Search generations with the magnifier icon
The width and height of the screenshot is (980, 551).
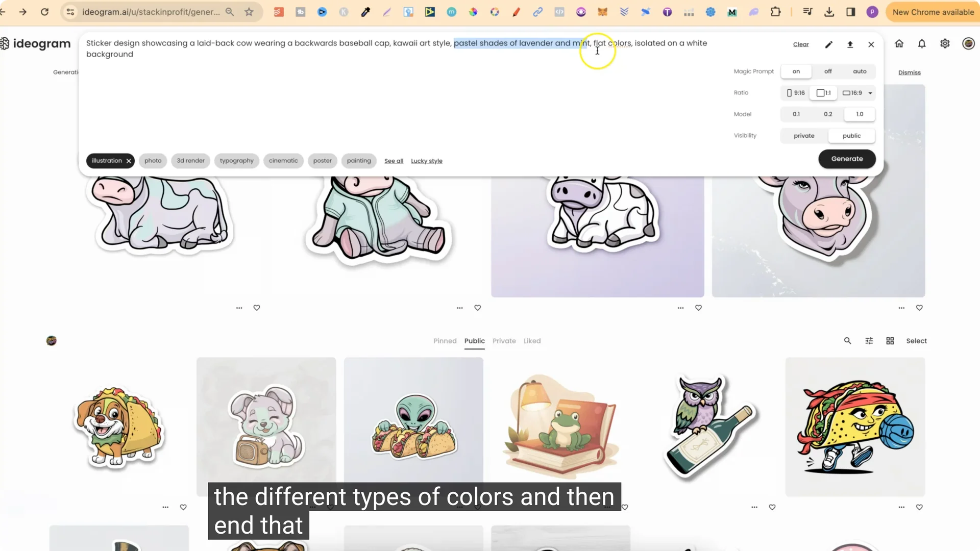click(x=847, y=340)
